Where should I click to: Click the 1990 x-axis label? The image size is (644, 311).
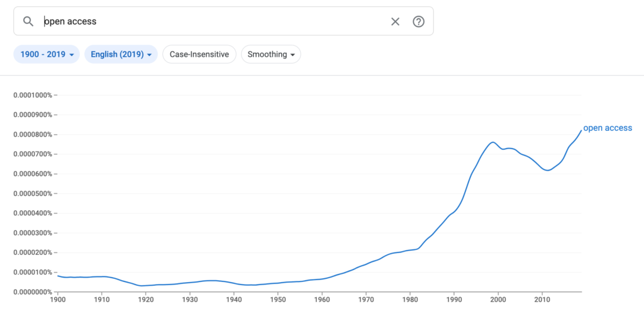pos(454,299)
